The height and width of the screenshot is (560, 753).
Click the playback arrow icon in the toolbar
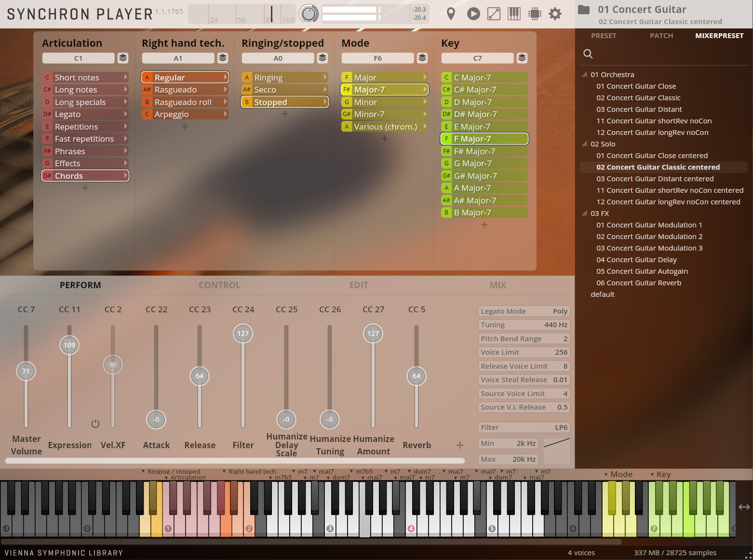[473, 13]
